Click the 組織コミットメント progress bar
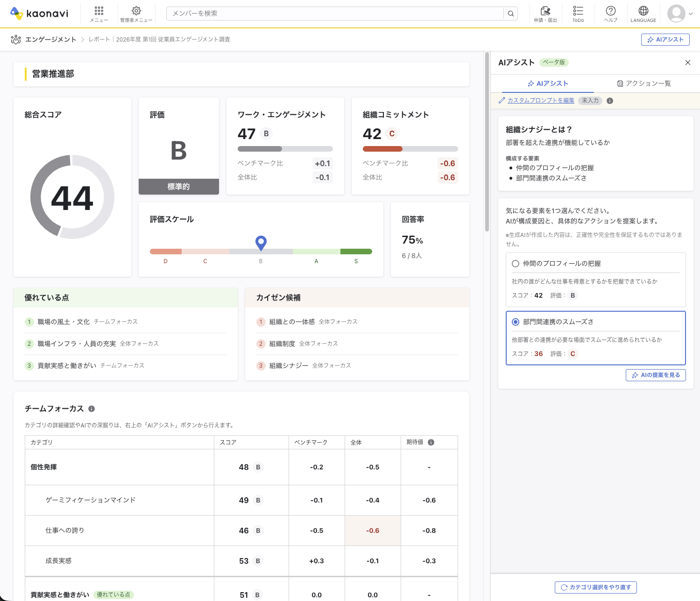 tap(410, 149)
